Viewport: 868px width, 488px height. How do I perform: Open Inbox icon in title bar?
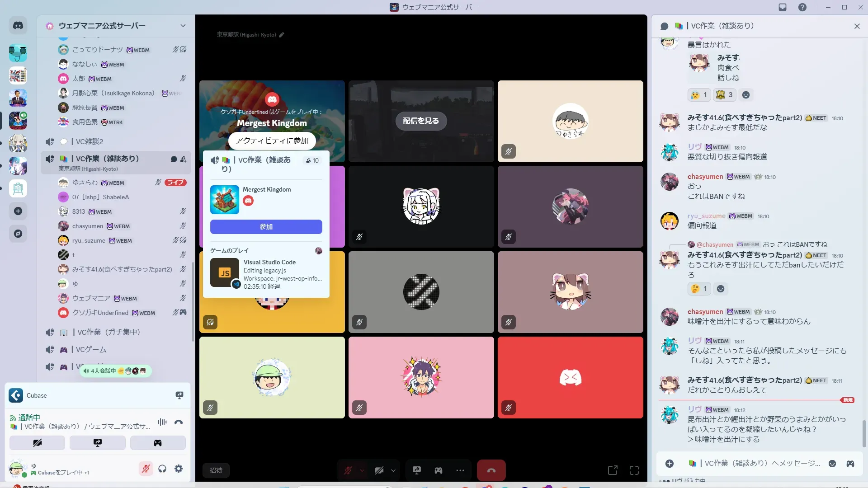coord(783,7)
